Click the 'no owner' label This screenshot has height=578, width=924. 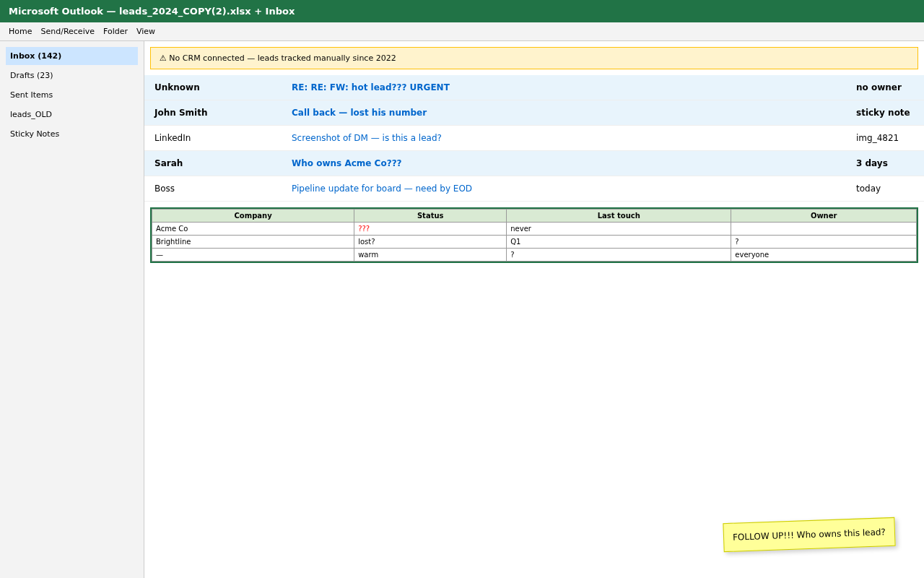coord(879,87)
